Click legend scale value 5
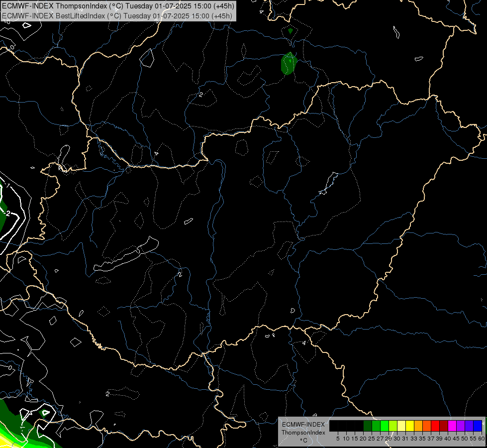 click(x=338, y=439)
